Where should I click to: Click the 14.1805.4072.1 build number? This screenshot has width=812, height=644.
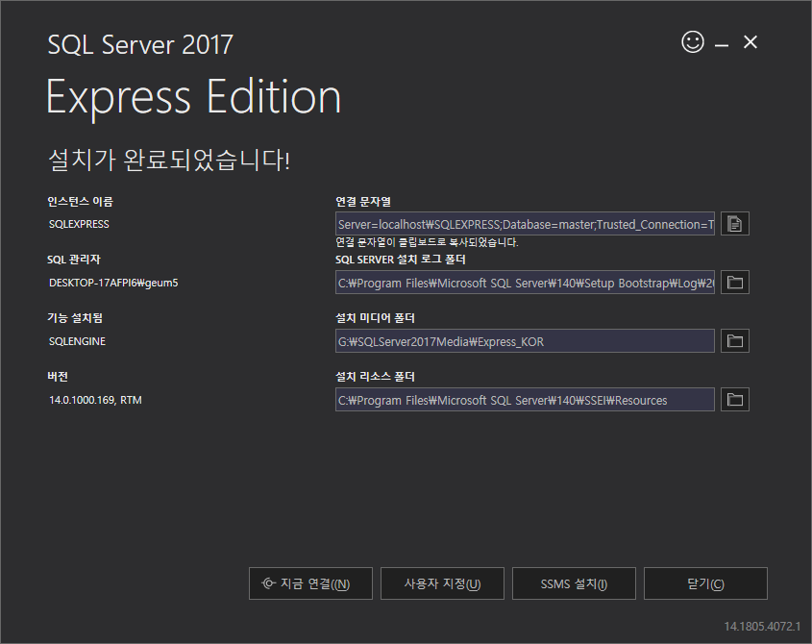click(x=762, y=627)
